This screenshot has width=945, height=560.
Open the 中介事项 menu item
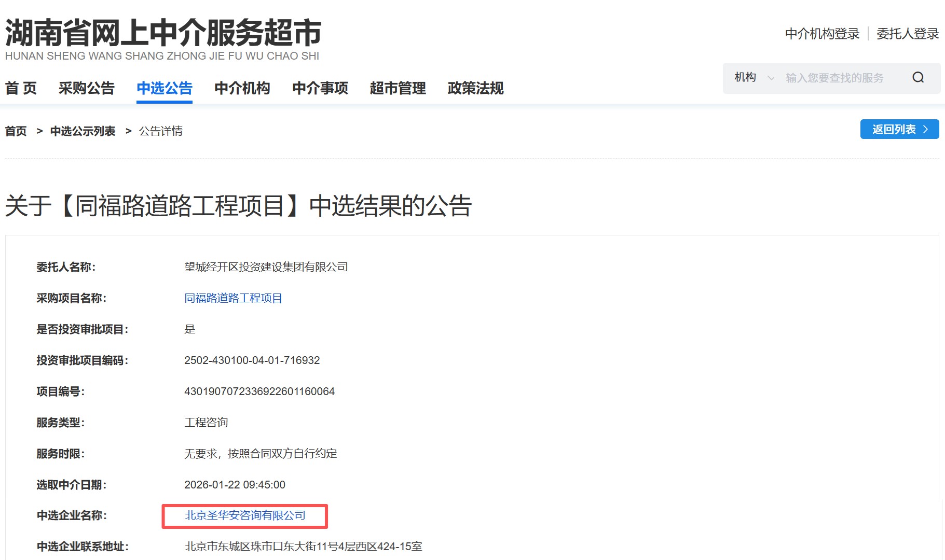pyautogui.click(x=320, y=88)
